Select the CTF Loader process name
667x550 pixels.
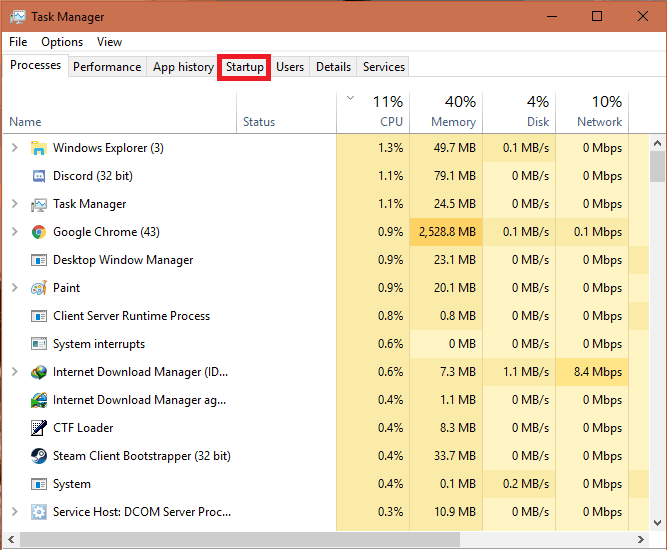83,428
